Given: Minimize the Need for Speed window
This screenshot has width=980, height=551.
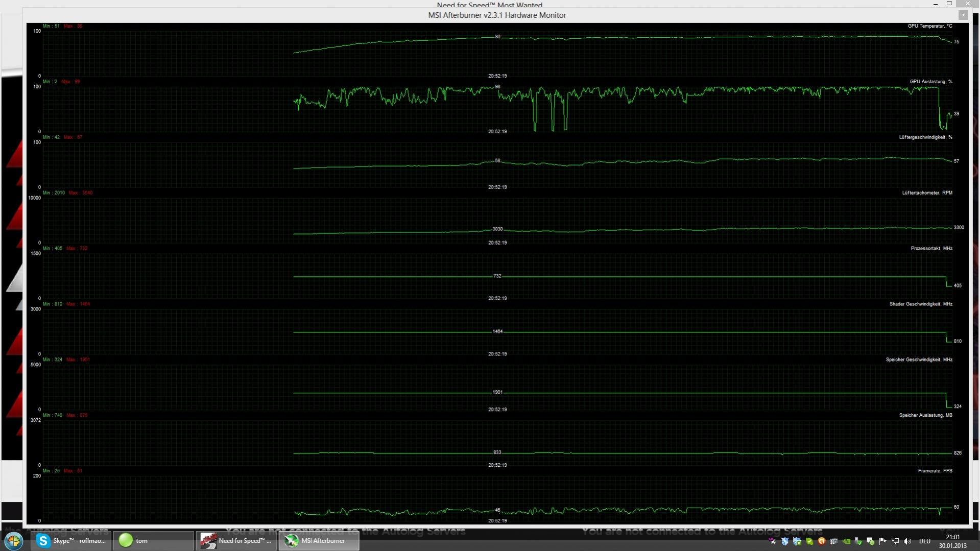Looking at the screenshot, I should tap(936, 4).
